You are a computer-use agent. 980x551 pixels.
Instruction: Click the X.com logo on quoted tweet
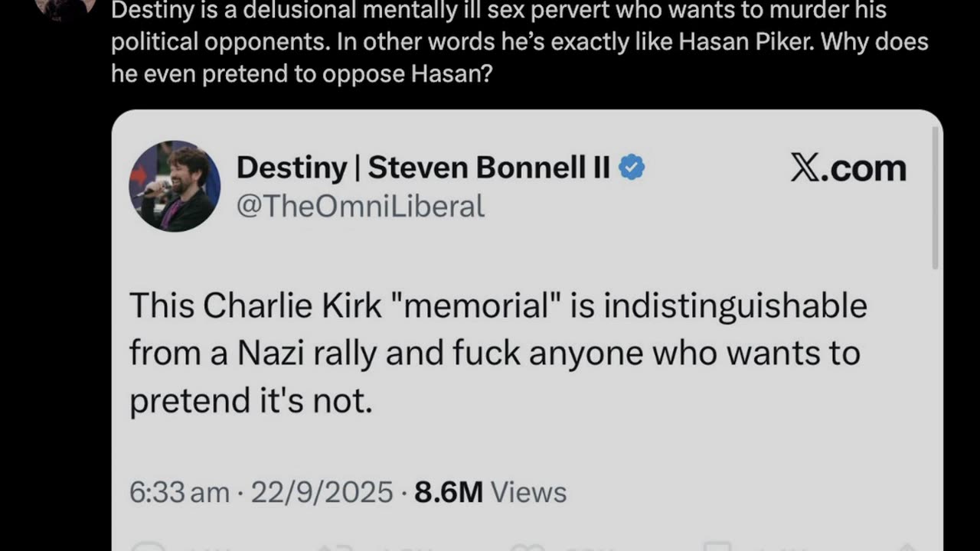(848, 168)
